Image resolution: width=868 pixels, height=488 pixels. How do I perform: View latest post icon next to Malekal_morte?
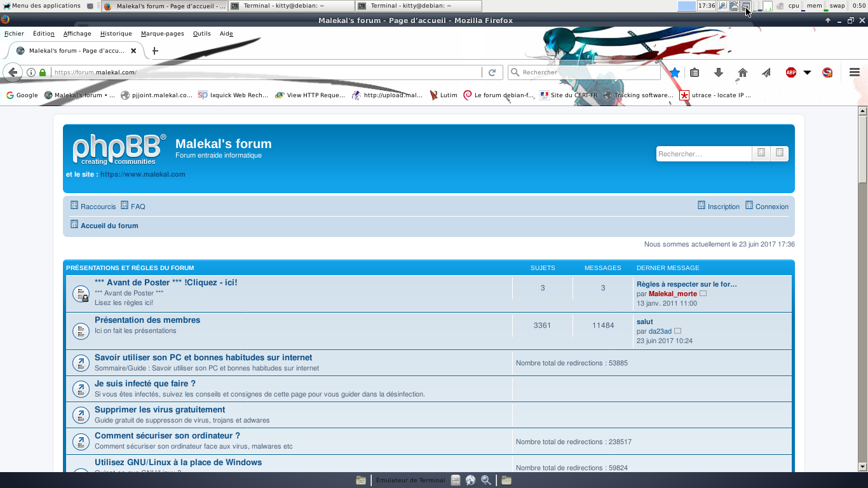coord(703,294)
